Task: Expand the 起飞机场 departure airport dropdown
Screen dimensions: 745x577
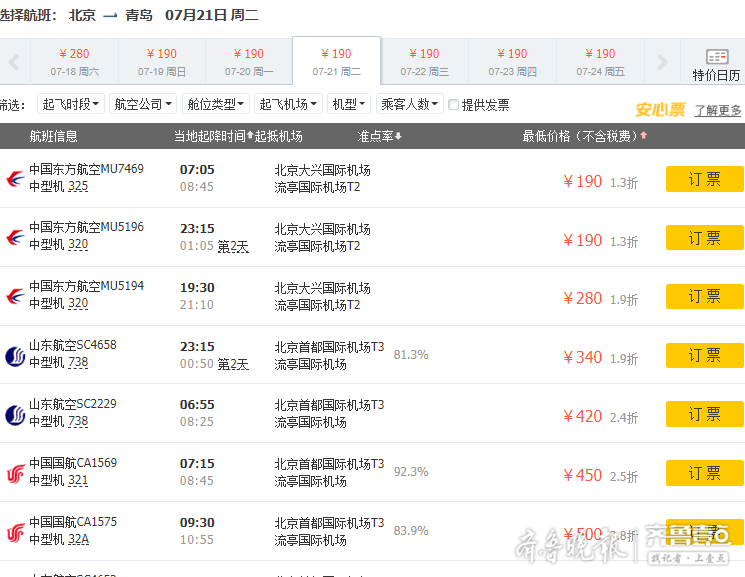Action: pyautogui.click(x=288, y=104)
